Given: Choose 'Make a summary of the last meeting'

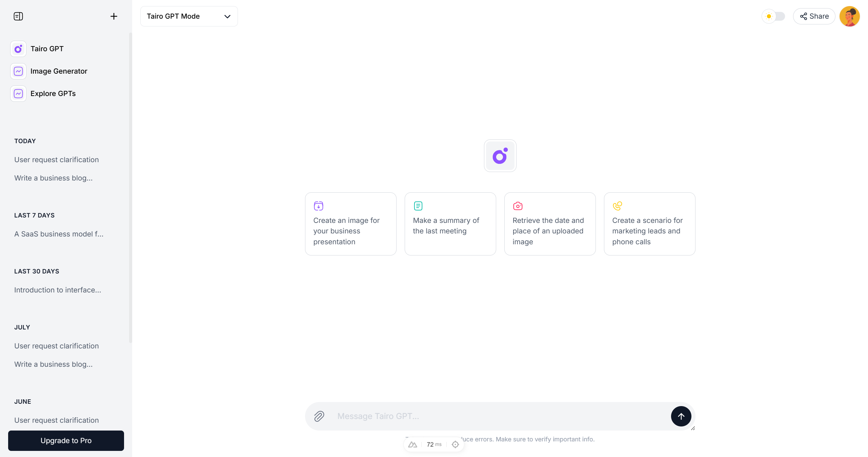Looking at the screenshot, I should (x=450, y=224).
